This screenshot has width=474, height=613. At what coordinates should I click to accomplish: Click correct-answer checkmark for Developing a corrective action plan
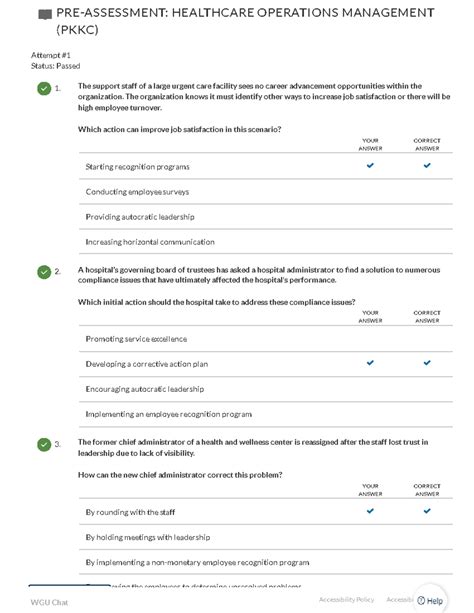coord(427,363)
